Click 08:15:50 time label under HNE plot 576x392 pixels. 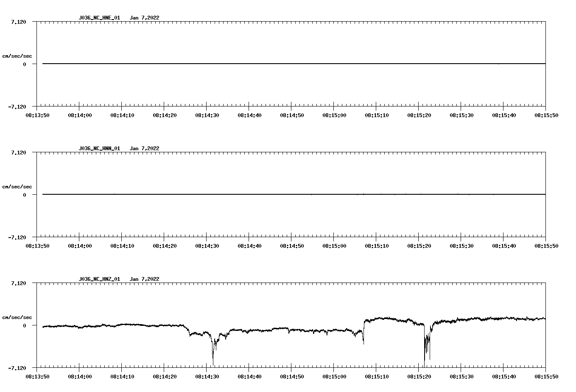point(546,115)
